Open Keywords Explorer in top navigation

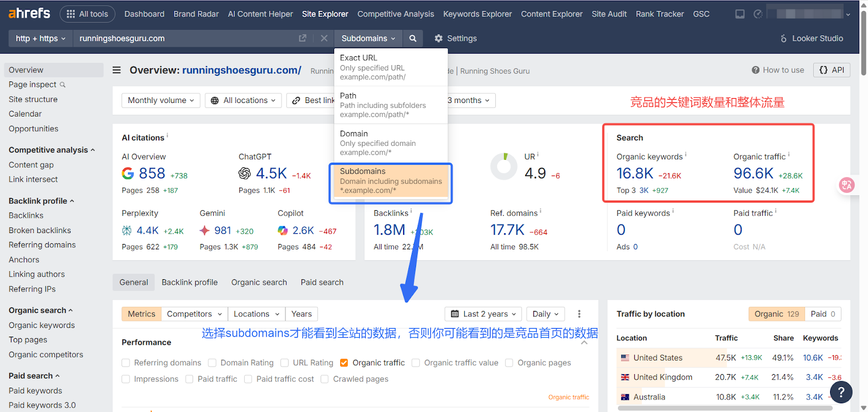(x=477, y=14)
